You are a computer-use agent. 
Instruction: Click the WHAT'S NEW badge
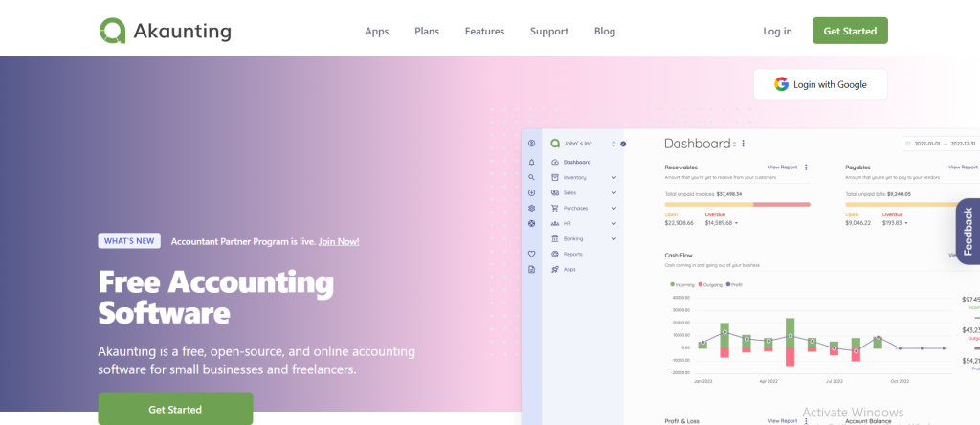coord(129,240)
